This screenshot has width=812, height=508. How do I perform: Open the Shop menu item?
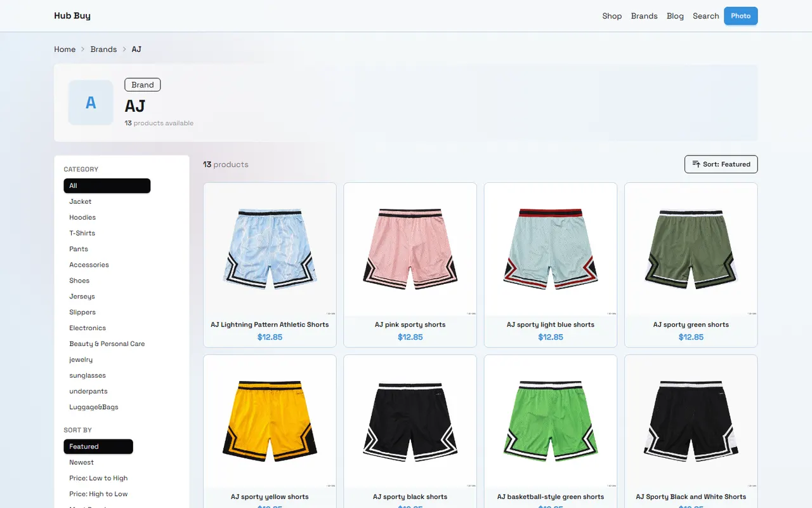click(x=612, y=16)
